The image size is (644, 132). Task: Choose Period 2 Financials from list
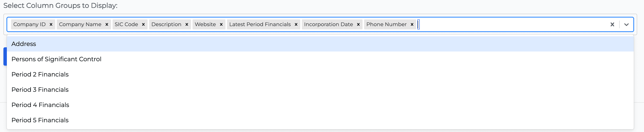coord(40,74)
